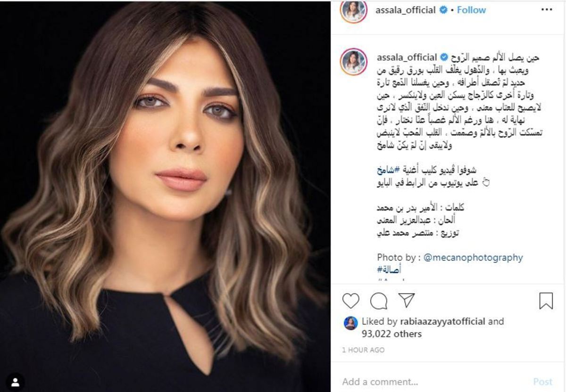Follow assala_official

tap(471, 10)
